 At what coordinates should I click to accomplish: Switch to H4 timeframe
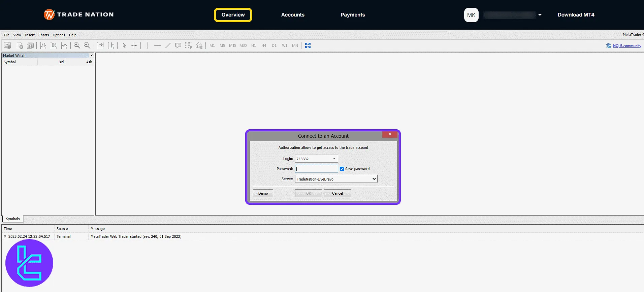coord(264,45)
